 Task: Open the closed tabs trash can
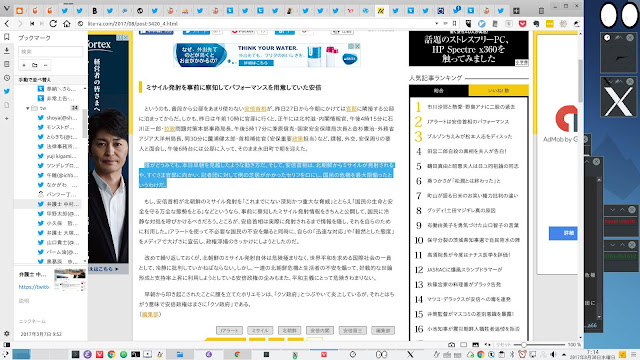click(541, 11)
